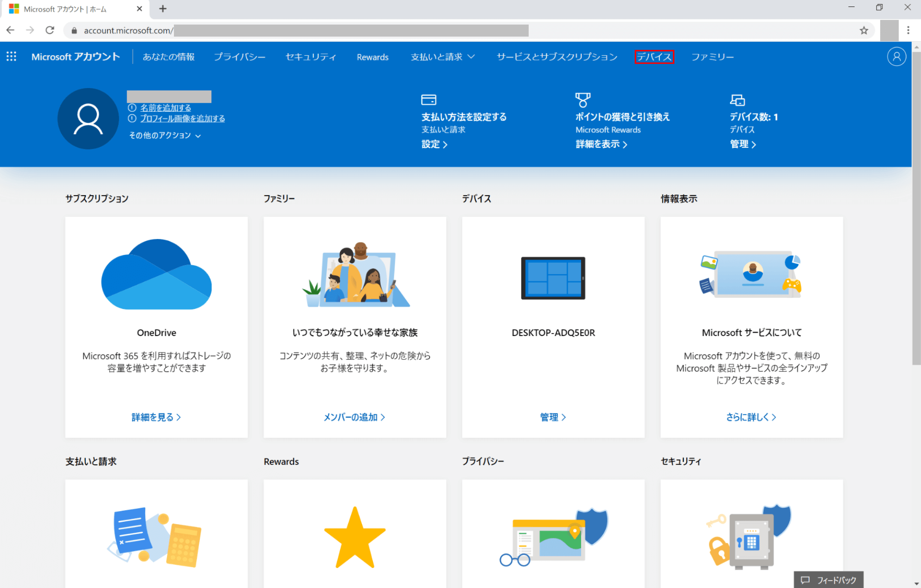Click the yellow Rewards star image
This screenshot has height=588, width=921.
click(x=355, y=537)
